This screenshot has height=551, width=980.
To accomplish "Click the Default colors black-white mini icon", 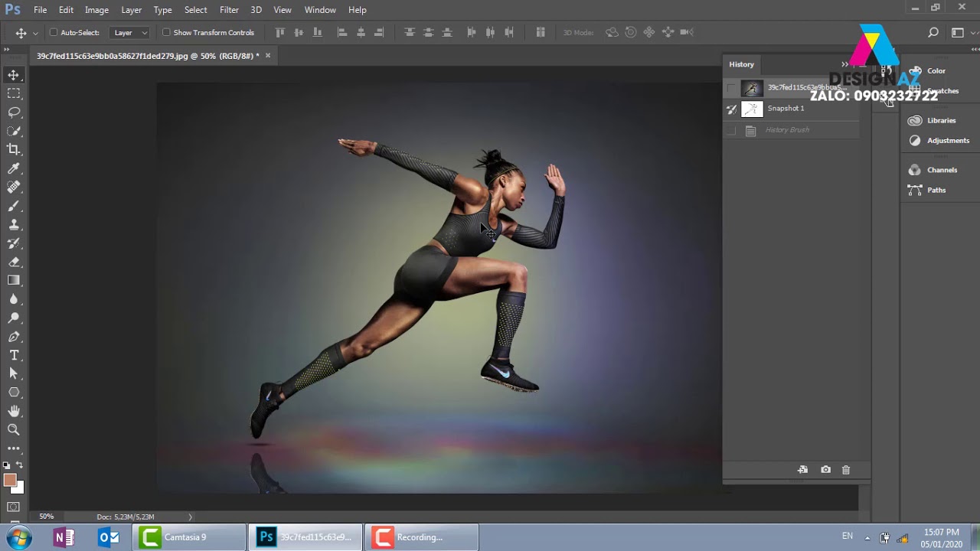I will pos(6,465).
